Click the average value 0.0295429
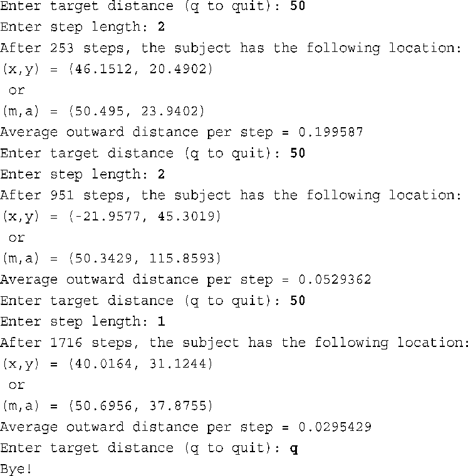 (335, 427)
